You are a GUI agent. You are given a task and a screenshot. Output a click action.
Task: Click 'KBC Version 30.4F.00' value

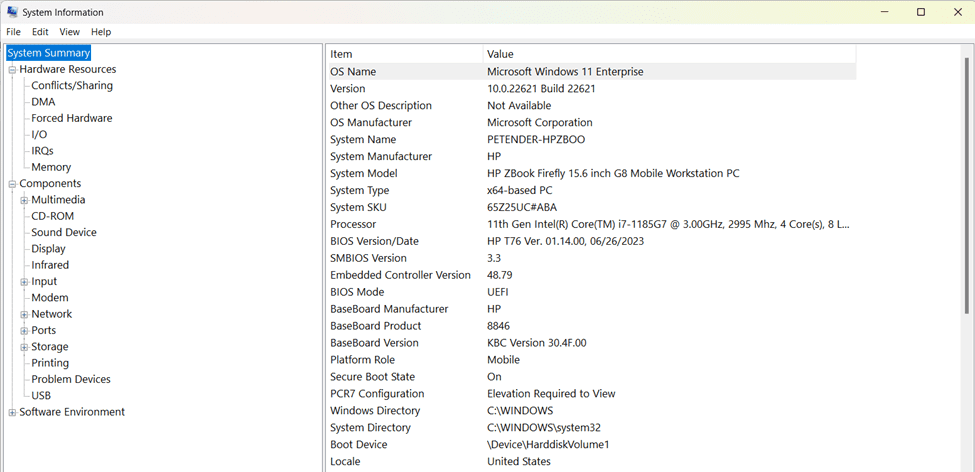coord(537,343)
